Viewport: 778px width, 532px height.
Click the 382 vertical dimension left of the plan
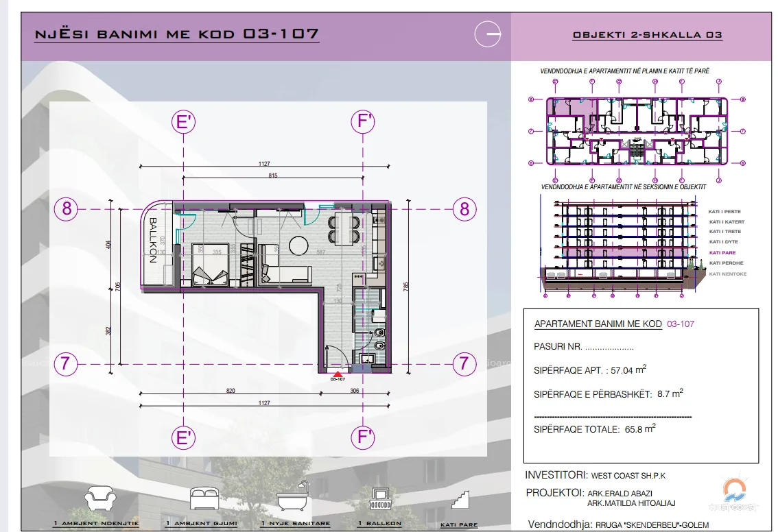click(108, 330)
